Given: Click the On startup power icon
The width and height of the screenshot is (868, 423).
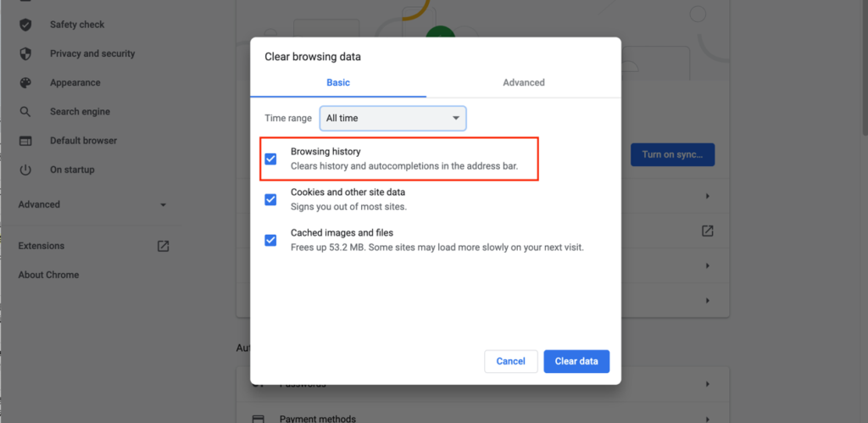Looking at the screenshot, I should click(x=25, y=170).
